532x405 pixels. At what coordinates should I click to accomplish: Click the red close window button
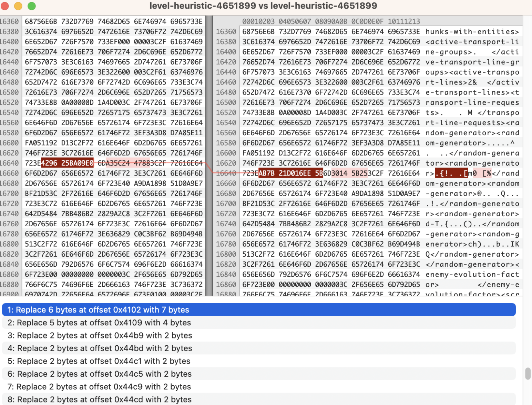[x=5, y=6]
